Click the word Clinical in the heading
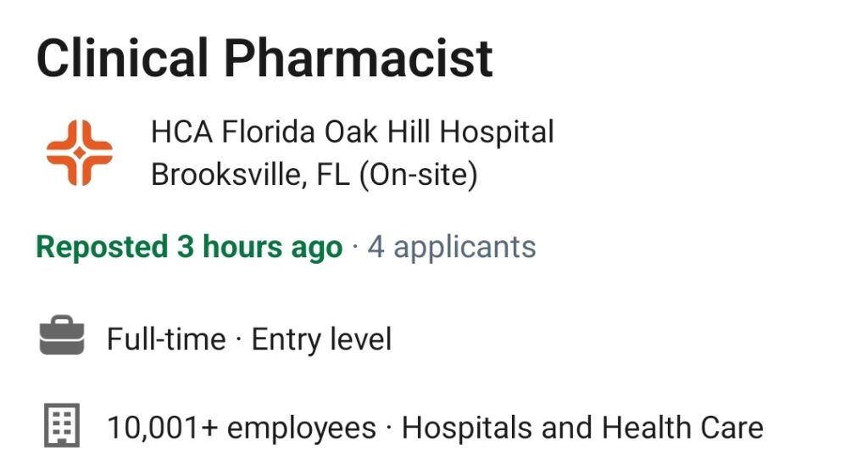Viewport: 868px width, 476px height. [122, 59]
